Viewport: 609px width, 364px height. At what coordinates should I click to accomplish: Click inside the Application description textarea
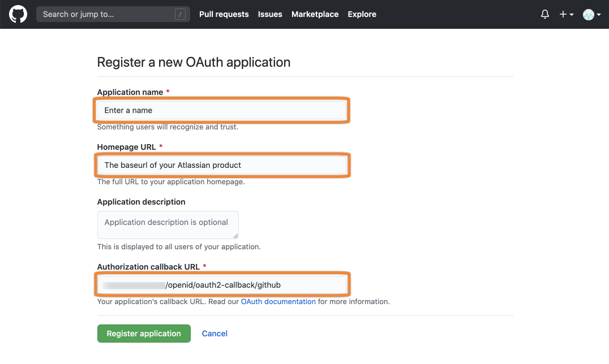(168, 224)
